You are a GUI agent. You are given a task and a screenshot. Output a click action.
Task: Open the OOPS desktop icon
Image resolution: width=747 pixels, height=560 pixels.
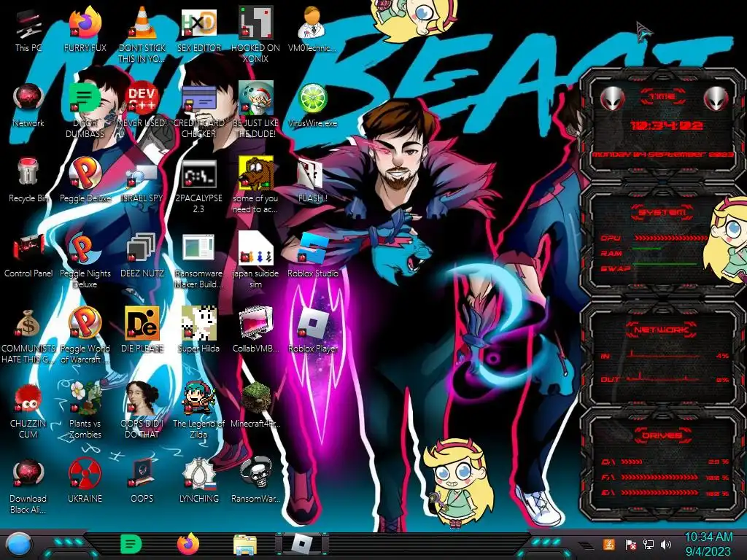[x=142, y=482]
